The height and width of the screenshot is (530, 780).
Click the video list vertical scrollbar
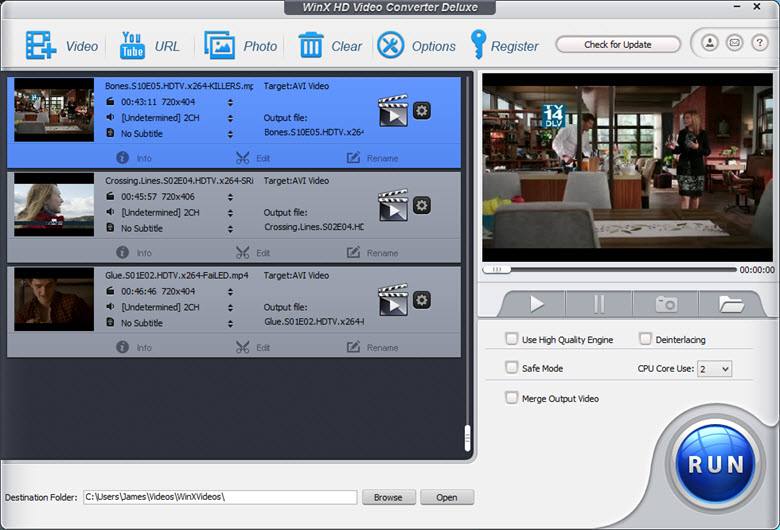[x=467, y=438]
